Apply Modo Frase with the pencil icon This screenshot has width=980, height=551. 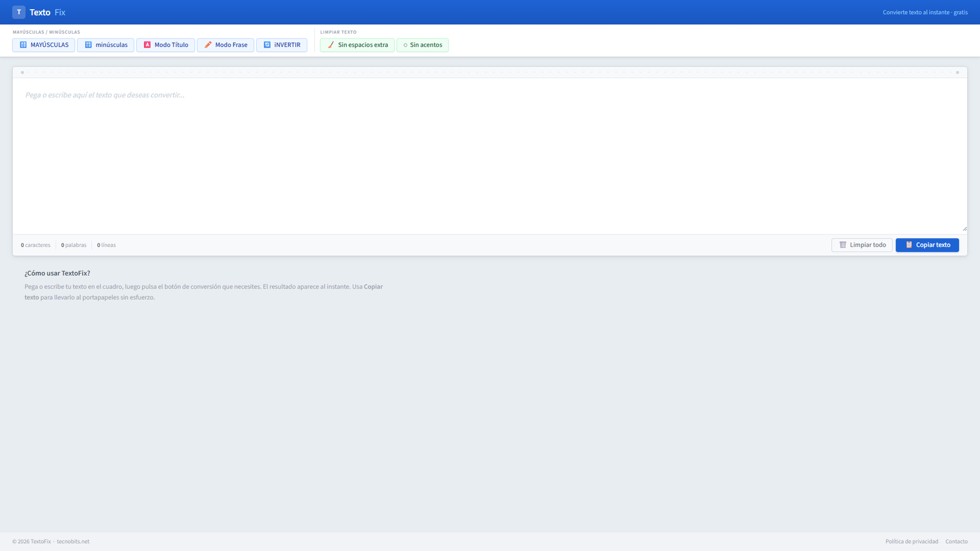[x=225, y=45]
